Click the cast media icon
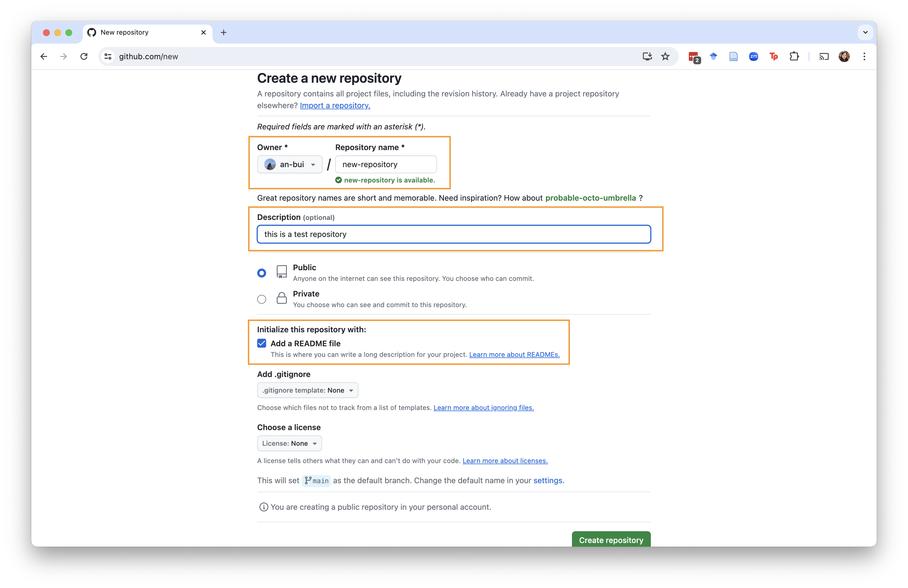The height and width of the screenshot is (588, 908). pos(824,56)
